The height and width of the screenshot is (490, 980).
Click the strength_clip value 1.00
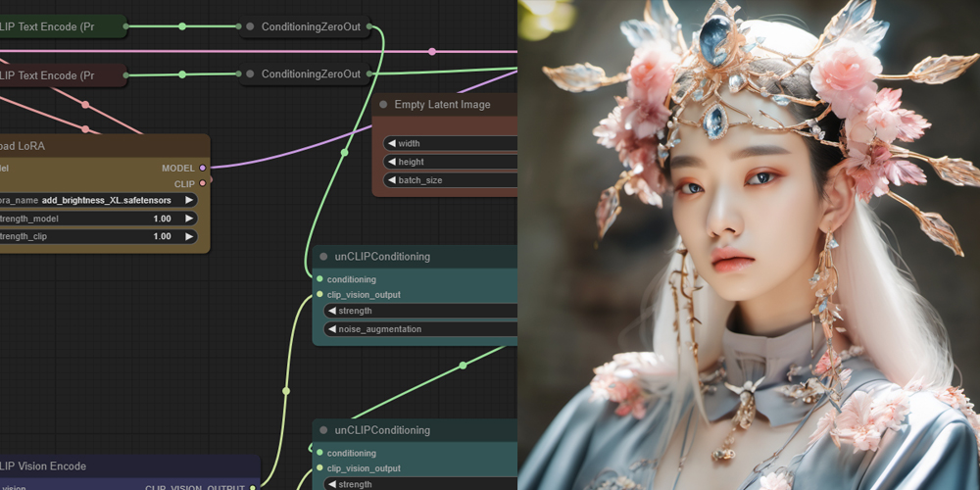click(162, 236)
